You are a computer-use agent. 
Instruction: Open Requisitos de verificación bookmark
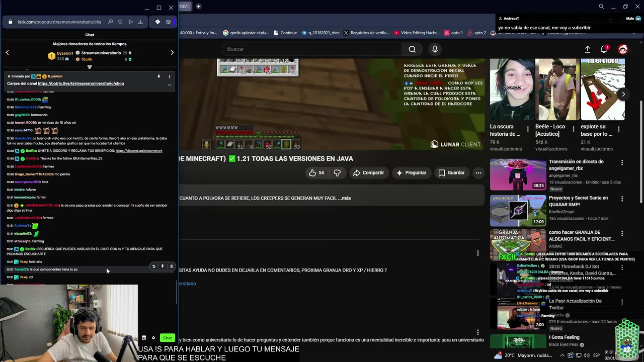pos(366,33)
